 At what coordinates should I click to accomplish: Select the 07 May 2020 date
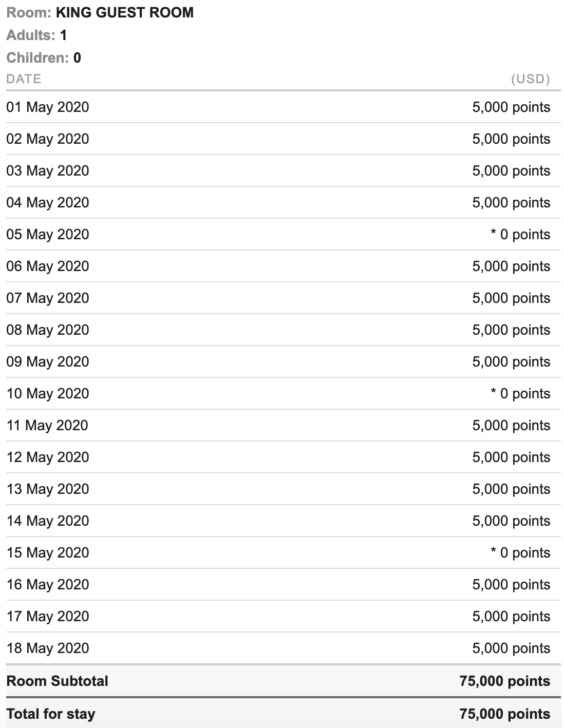[48, 298]
